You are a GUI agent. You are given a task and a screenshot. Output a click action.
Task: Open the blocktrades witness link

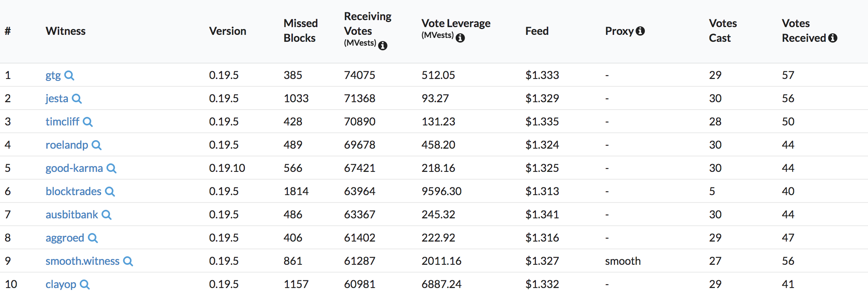(x=73, y=191)
